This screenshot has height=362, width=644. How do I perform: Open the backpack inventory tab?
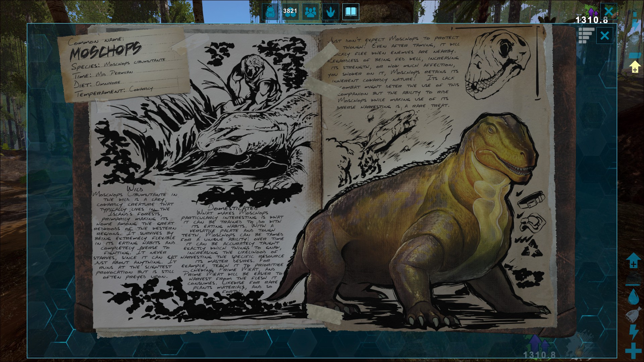click(x=270, y=12)
